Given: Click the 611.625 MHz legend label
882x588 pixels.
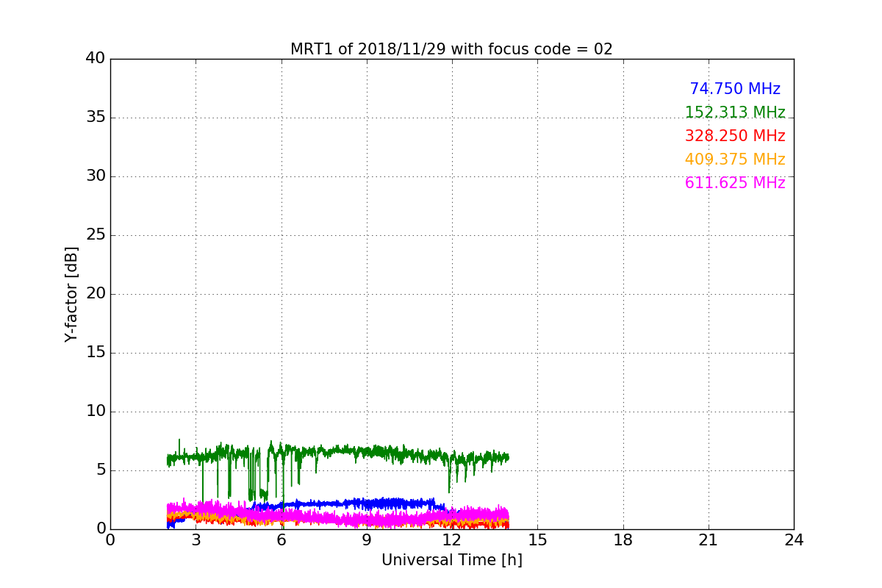Looking at the screenshot, I should pyautogui.click(x=735, y=183).
